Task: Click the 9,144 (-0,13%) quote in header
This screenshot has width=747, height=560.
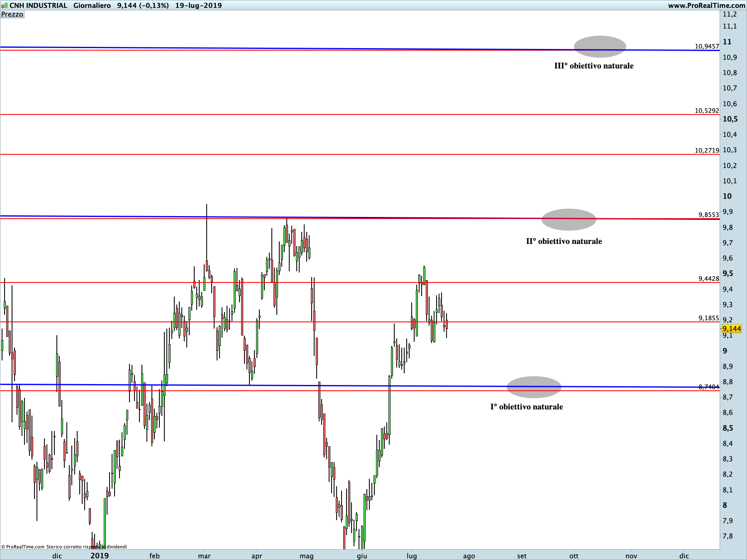Action: [143, 5]
